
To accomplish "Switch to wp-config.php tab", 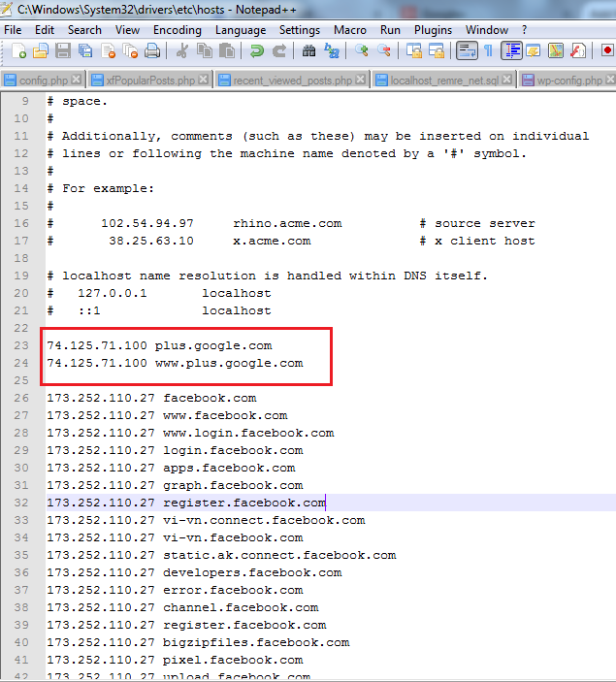I will pos(568,81).
